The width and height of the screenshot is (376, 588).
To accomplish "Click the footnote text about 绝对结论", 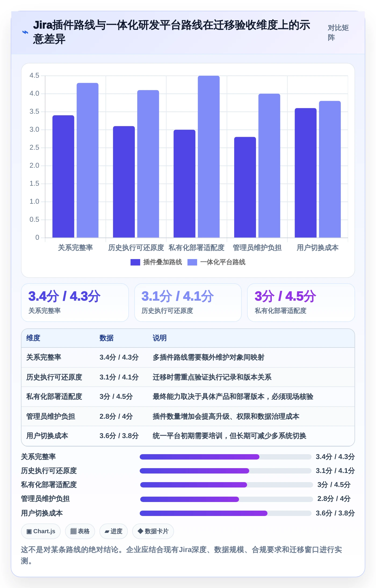I will tap(182, 555).
